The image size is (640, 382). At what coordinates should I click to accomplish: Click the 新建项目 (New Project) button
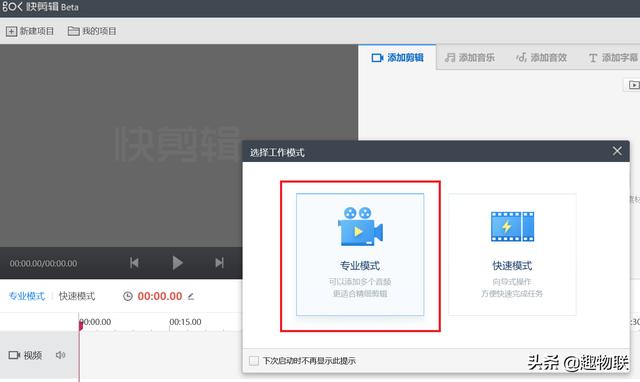30,31
